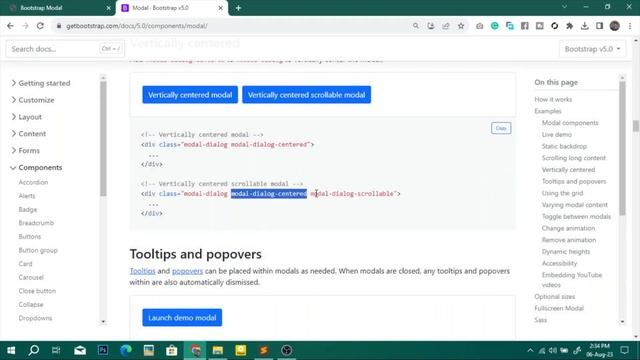Open a new browser tab
The image size is (640, 360).
[238, 8]
